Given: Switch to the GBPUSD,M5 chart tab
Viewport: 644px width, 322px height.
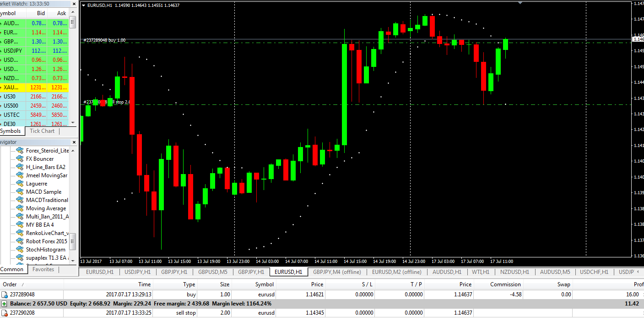Looking at the screenshot, I should pos(213,272).
